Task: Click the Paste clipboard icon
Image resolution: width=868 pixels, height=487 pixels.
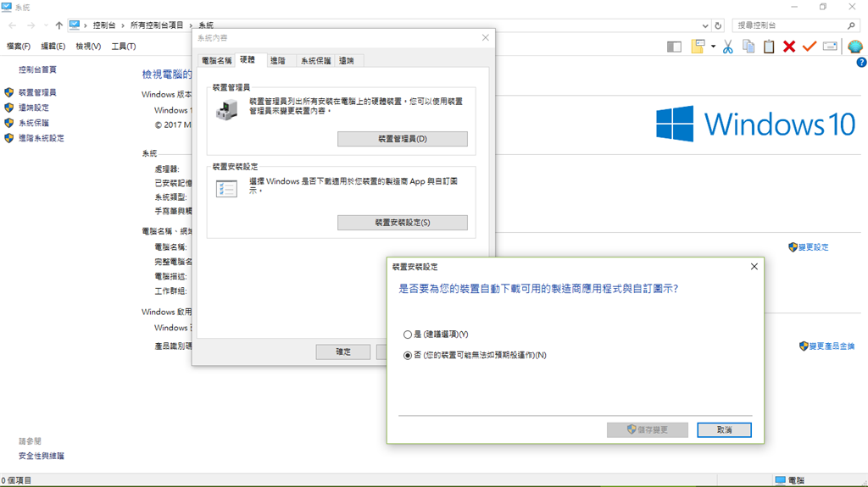Action: [769, 47]
